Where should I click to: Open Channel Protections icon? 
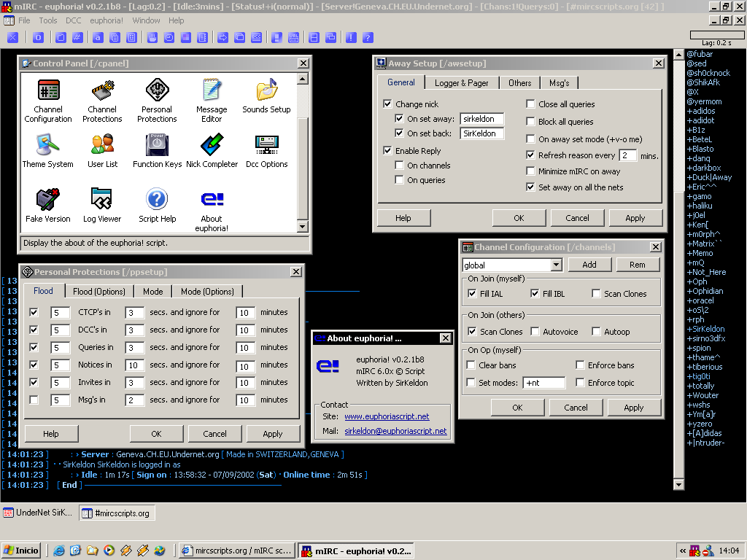[x=102, y=101]
